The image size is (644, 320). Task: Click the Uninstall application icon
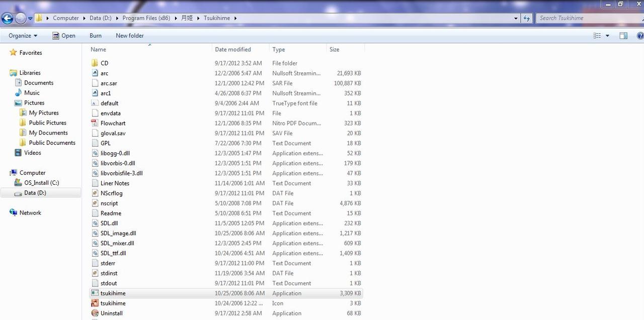(x=95, y=313)
